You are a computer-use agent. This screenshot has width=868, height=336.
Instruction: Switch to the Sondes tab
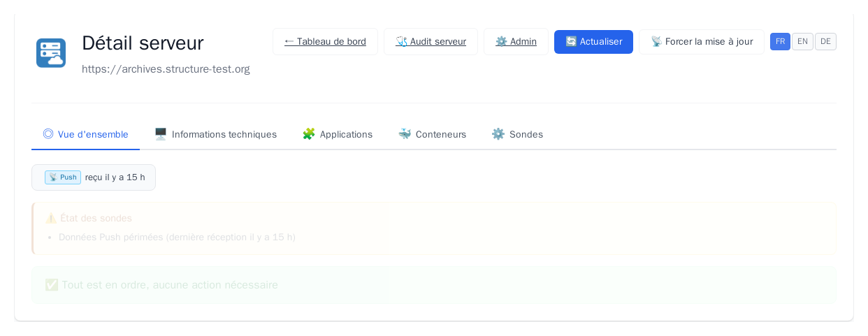(517, 134)
